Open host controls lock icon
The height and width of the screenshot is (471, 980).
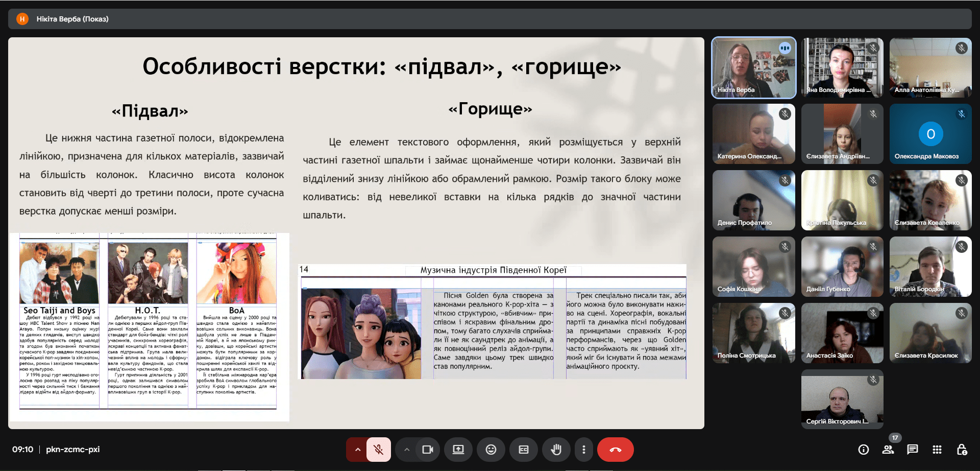click(962, 450)
